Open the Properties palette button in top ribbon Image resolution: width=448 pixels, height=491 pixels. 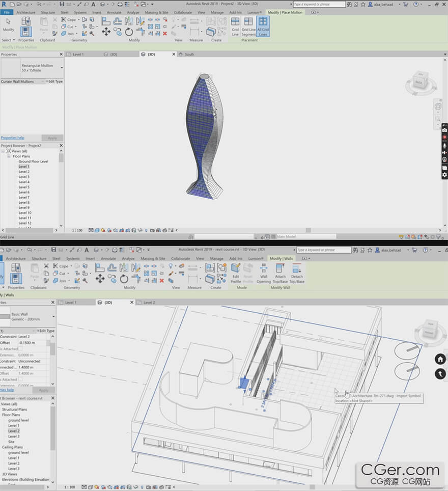pyautogui.click(x=26, y=32)
